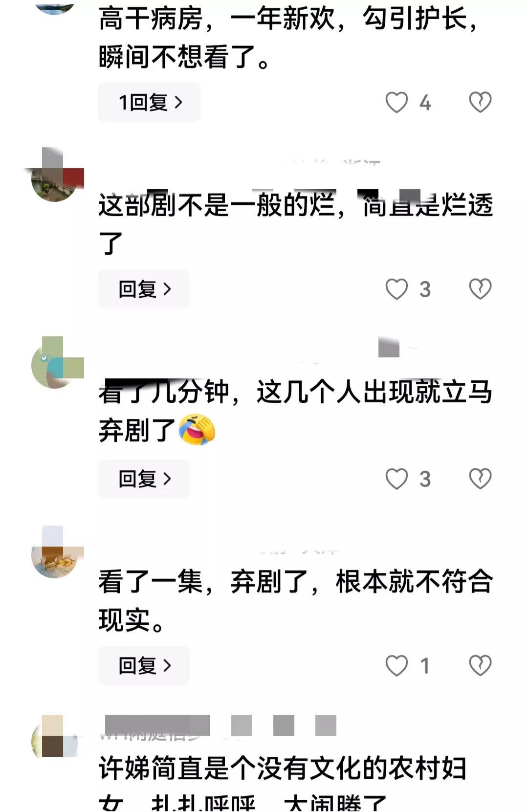The width and height of the screenshot is (528, 812).
Task: Dislike the 看了一集，弃剧了 comment
Action: coord(480,665)
